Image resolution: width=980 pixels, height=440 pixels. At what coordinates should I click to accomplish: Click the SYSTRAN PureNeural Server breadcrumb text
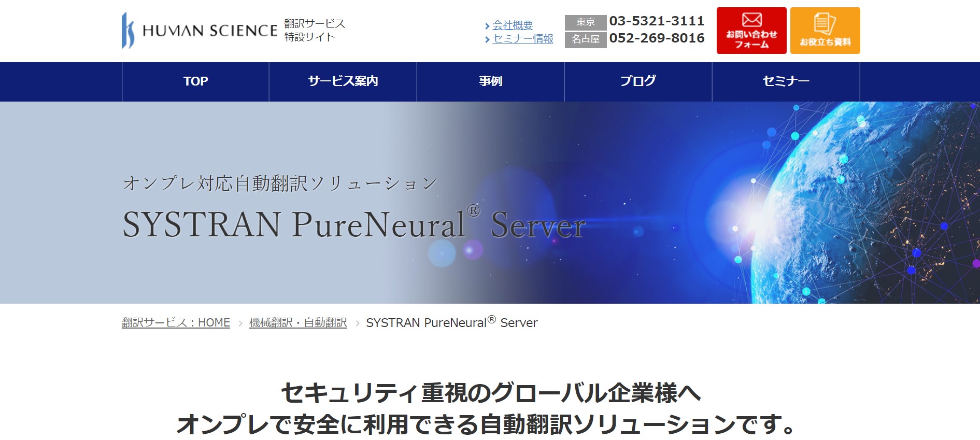coord(451,323)
